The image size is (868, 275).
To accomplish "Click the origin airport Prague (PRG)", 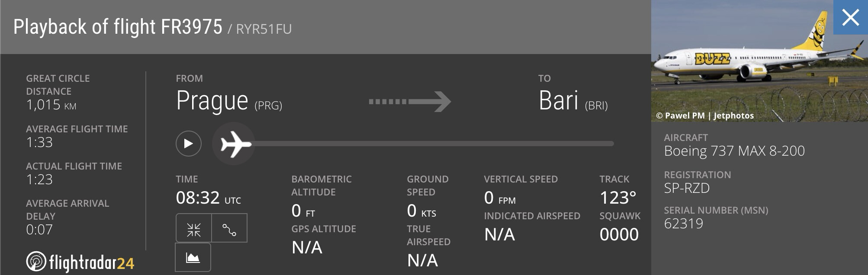I will pos(229,101).
